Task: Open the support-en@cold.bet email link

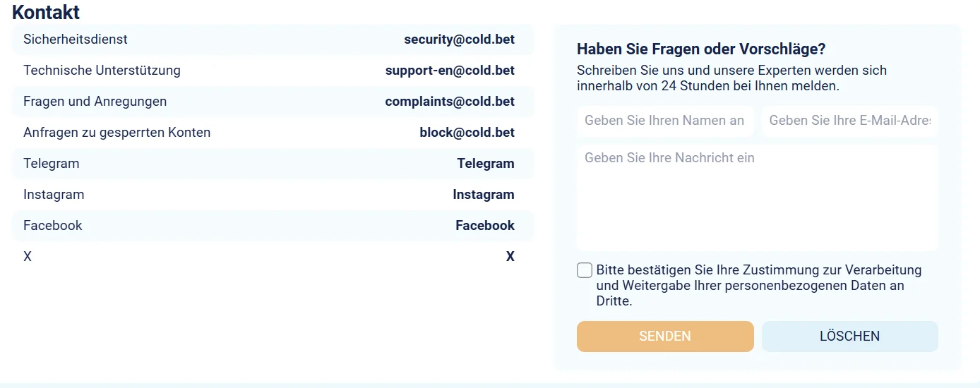Action: click(x=450, y=71)
